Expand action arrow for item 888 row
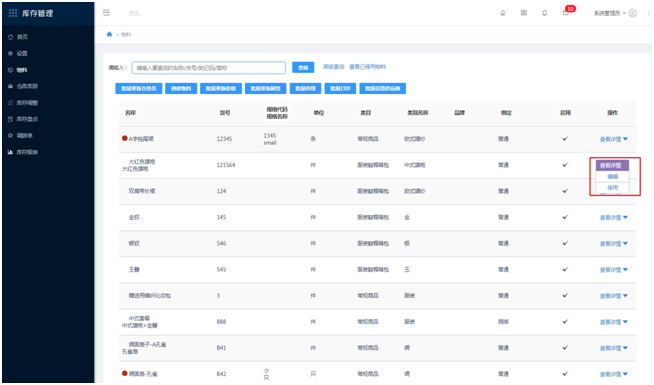 click(625, 322)
